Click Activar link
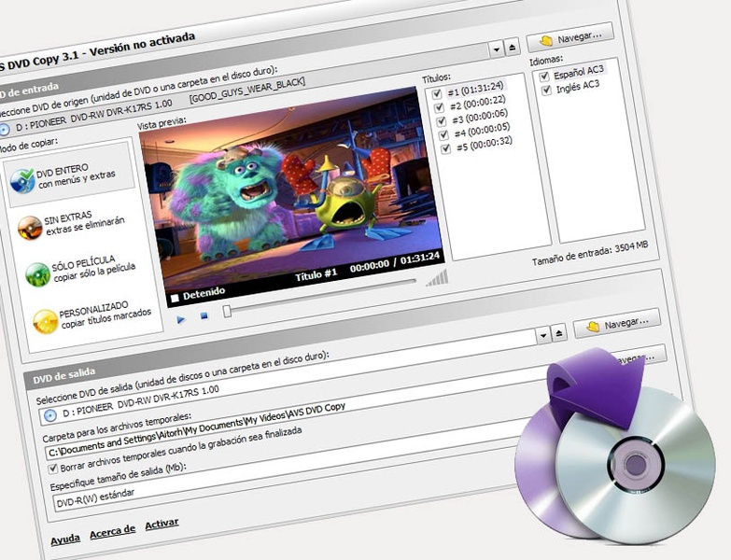This screenshot has height=560, width=731. pyautogui.click(x=162, y=524)
